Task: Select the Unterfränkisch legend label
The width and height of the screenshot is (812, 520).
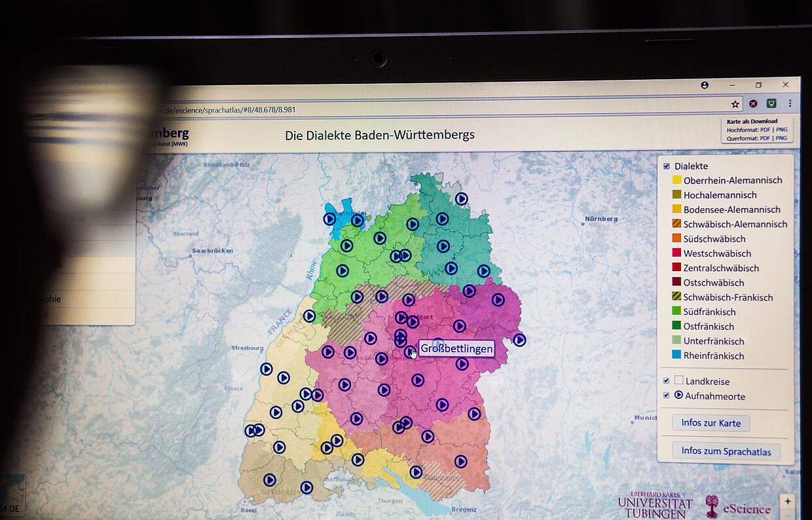Action: coord(714,341)
